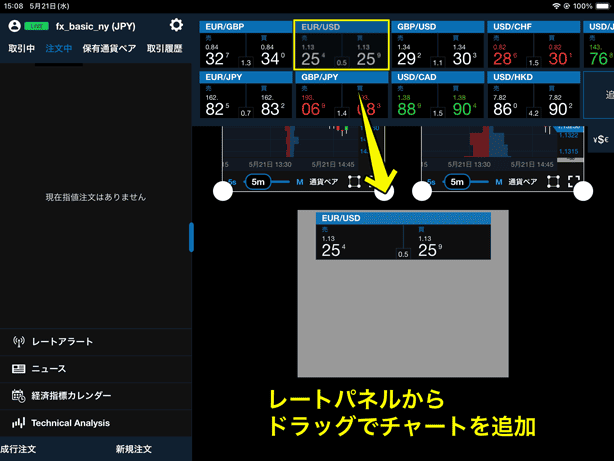614x461 pixels.
Task: Select the EUR/JPY rate panel header
Action: click(246, 77)
